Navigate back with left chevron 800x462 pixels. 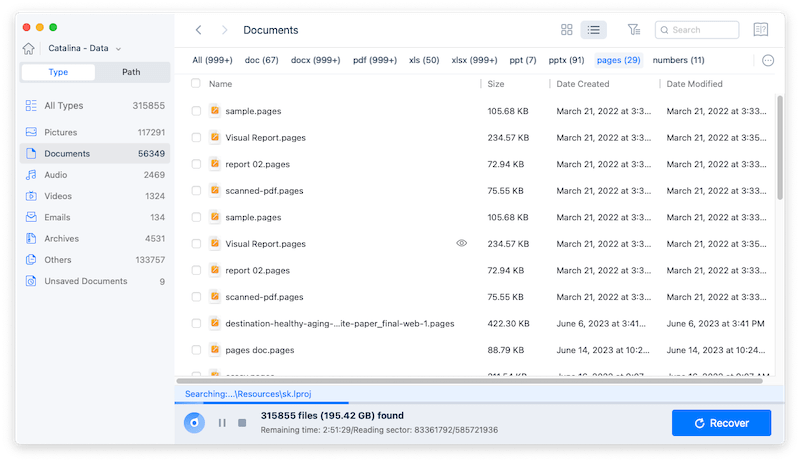198,30
